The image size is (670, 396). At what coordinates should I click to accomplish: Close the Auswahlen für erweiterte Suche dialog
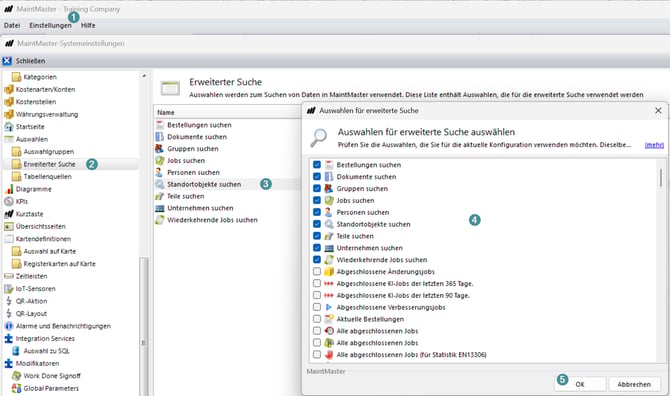(658, 111)
